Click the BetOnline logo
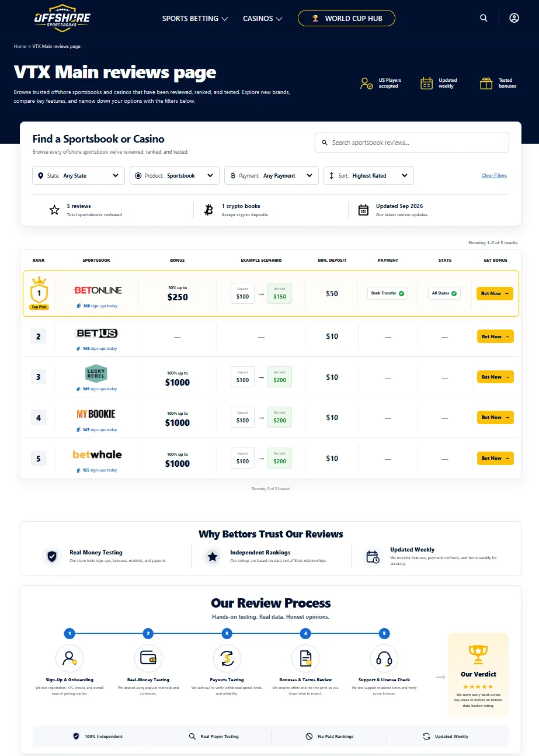The width and height of the screenshot is (539, 756). tap(98, 290)
